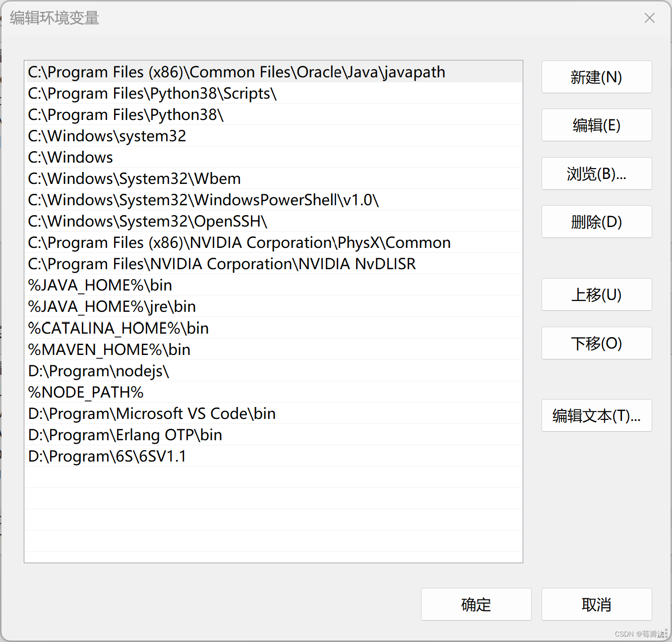Select the NVIDIA PhysX Common entry
This screenshot has height=642, width=672.
coord(239,242)
